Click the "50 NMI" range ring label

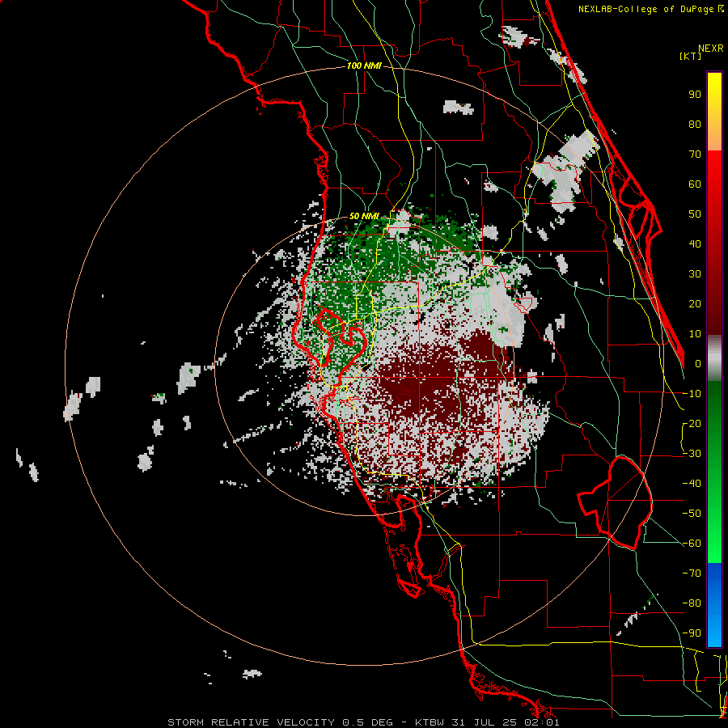363,216
